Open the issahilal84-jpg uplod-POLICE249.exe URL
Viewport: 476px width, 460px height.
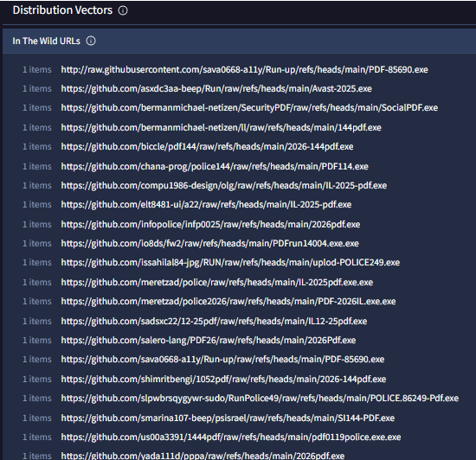(230, 263)
